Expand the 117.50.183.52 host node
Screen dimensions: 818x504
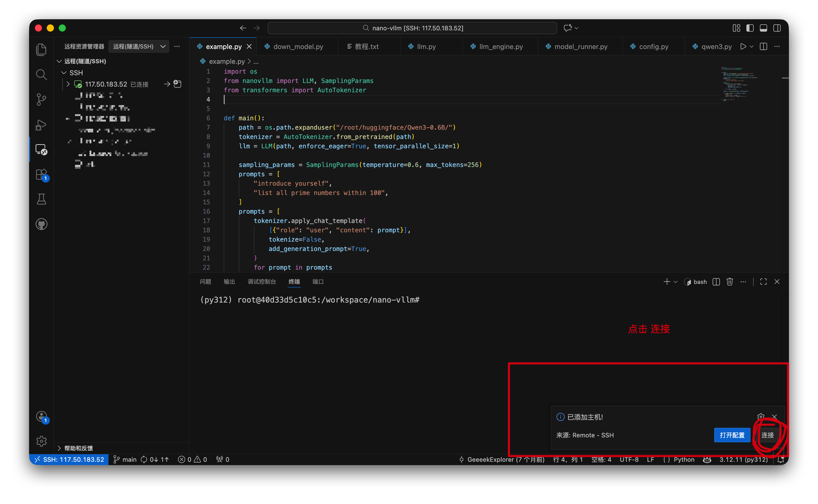pyautogui.click(x=68, y=84)
